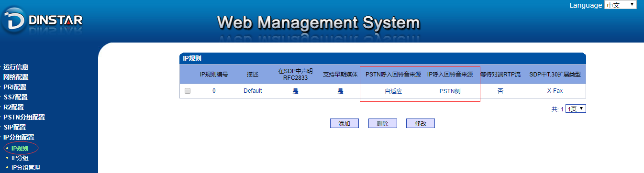Click the 自适应 cell value

click(393, 91)
